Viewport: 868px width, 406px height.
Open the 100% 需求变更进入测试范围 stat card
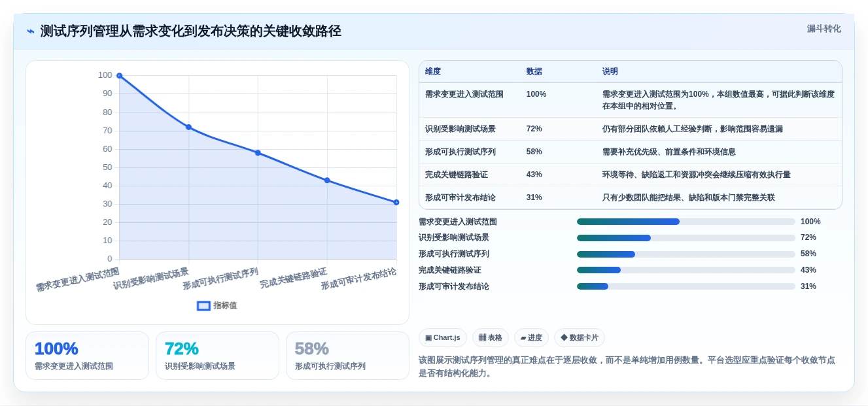click(87, 356)
